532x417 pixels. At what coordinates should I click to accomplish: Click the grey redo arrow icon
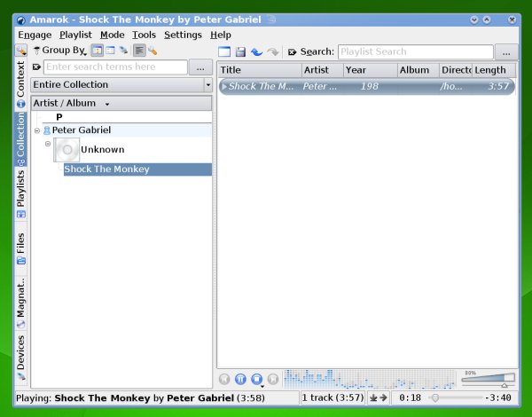click(x=273, y=52)
